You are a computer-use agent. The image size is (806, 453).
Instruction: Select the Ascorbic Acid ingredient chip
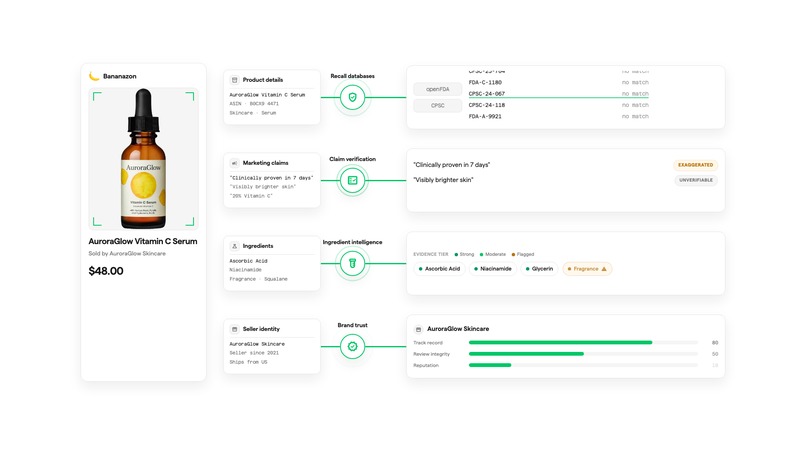click(x=439, y=269)
